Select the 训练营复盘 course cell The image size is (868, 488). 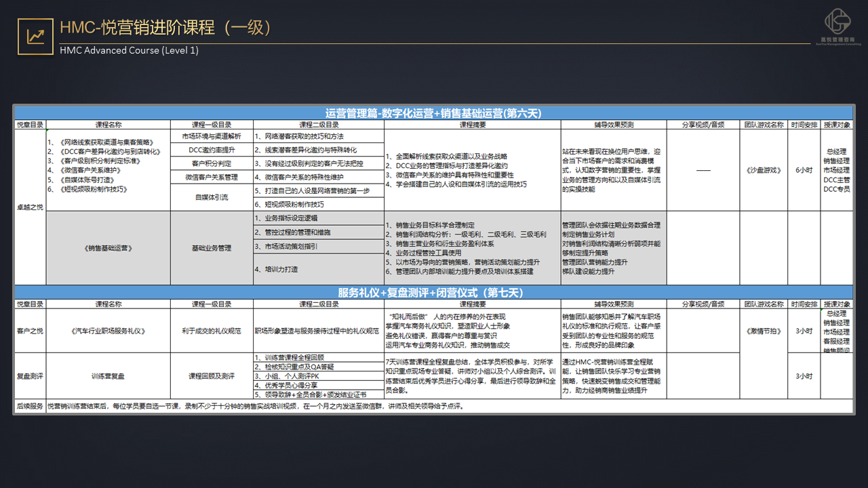click(x=108, y=375)
